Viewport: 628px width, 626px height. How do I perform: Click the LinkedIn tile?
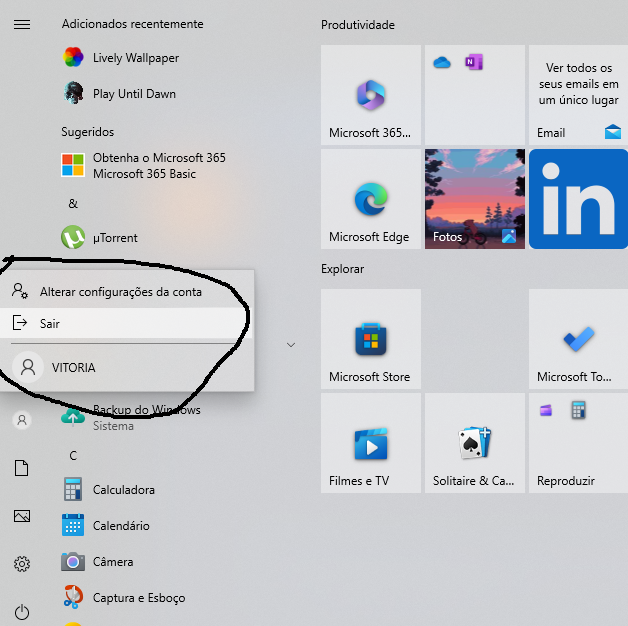tap(578, 198)
